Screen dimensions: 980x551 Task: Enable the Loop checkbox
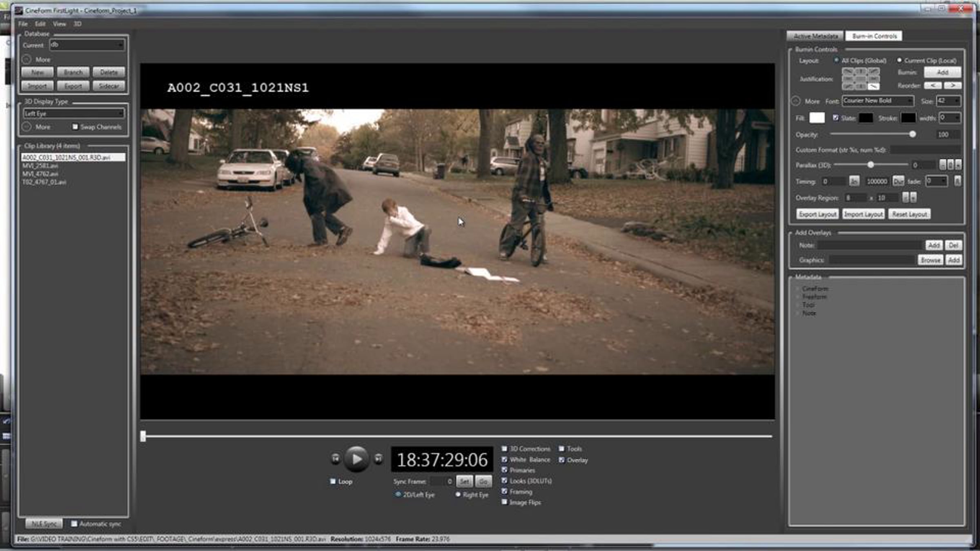pos(333,481)
